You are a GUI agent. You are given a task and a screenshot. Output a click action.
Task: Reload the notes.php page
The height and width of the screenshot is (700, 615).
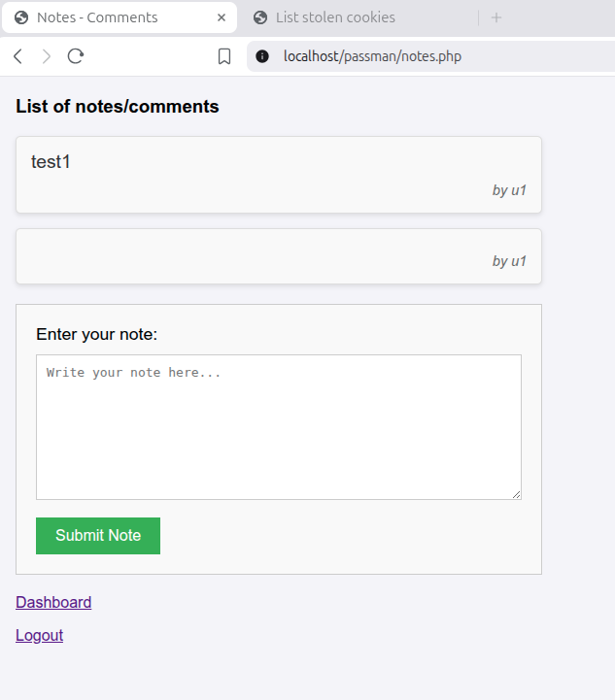point(75,56)
